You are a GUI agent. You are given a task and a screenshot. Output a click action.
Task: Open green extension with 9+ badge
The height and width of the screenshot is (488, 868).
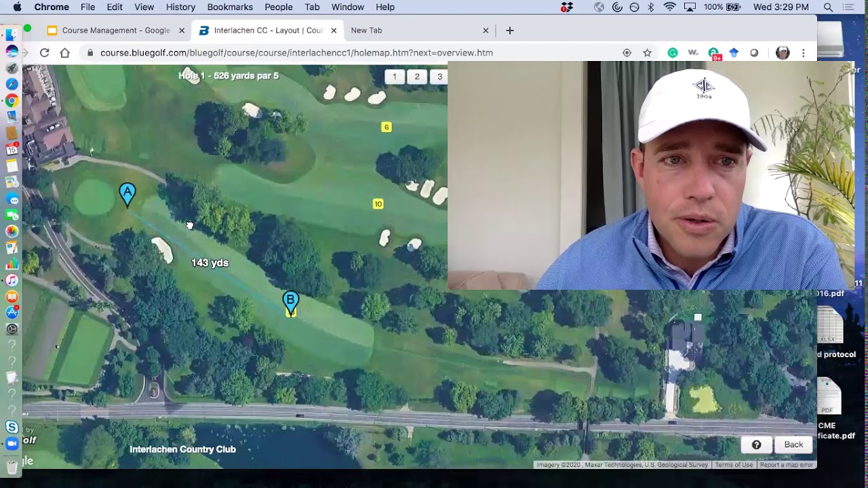(713, 54)
